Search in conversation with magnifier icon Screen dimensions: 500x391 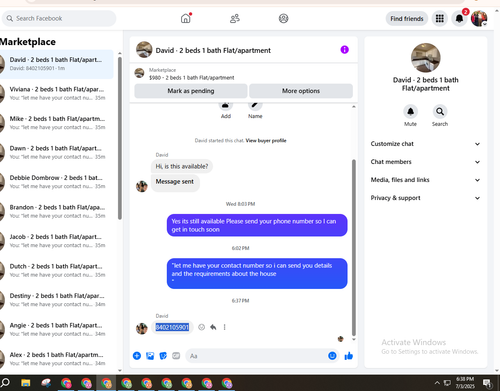tap(440, 111)
